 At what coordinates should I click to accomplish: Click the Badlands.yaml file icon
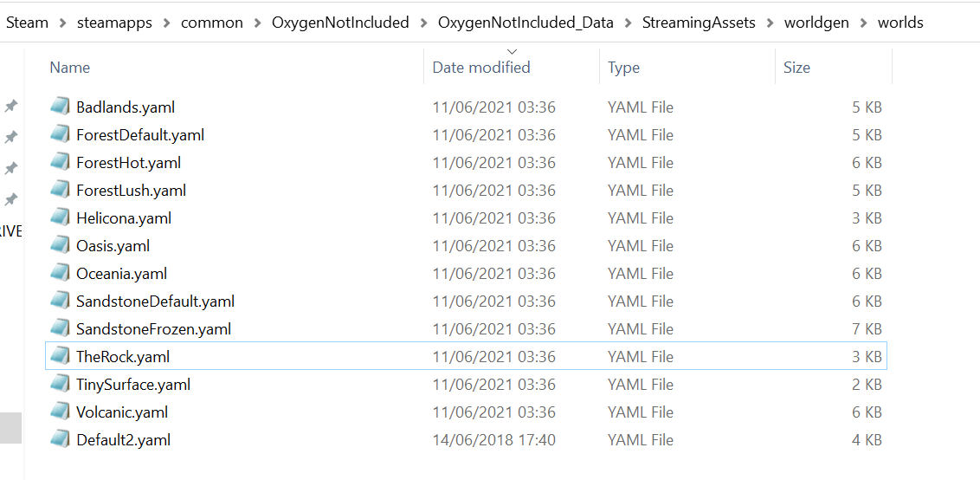(60, 107)
